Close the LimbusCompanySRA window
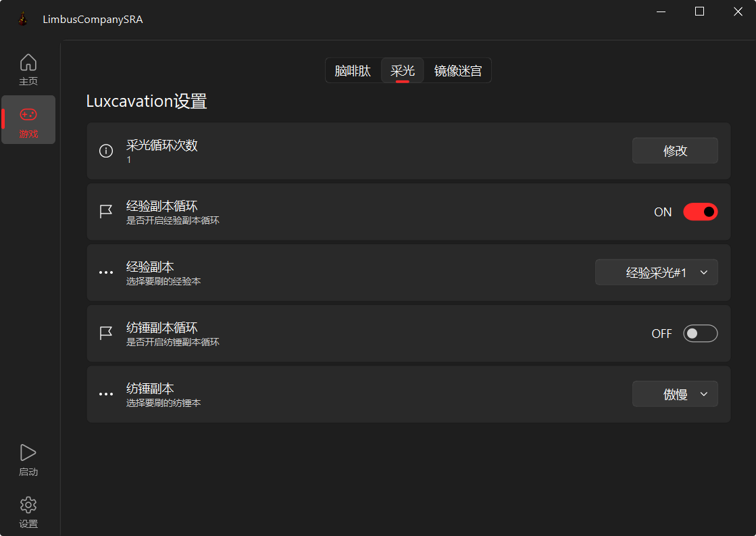This screenshot has height=536, width=756. (x=738, y=11)
